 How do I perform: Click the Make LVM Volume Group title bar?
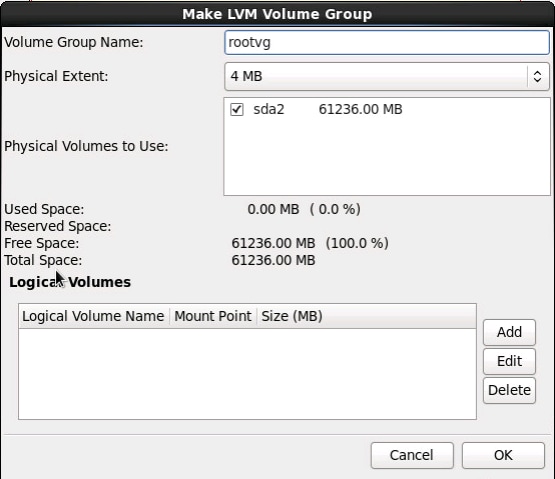pyautogui.click(x=277, y=14)
